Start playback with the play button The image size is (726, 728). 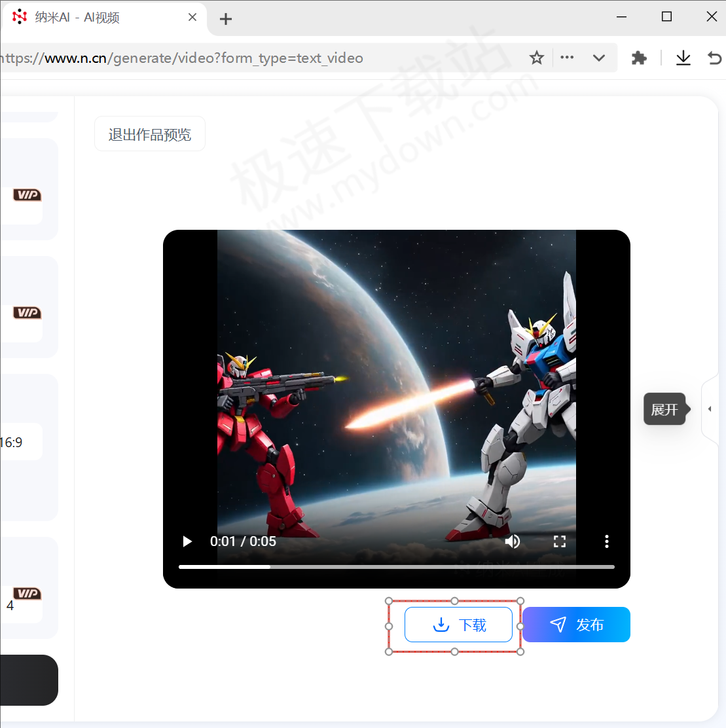tap(187, 541)
